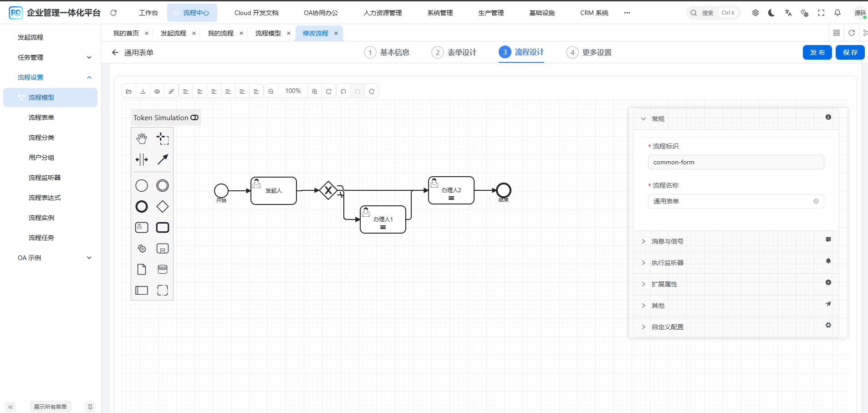Image resolution: width=868 pixels, height=413 pixels.
Task: Activate the global connect arrow tool
Action: (163, 159)
